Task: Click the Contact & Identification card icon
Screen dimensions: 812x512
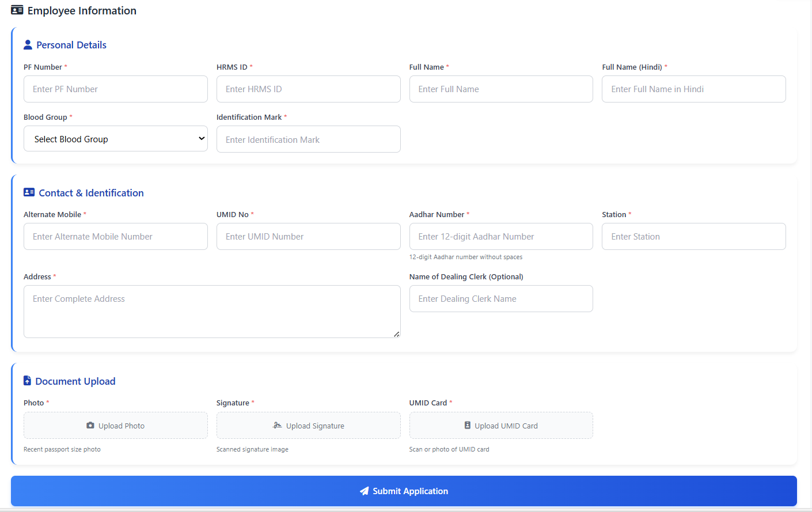Action: 29,192
